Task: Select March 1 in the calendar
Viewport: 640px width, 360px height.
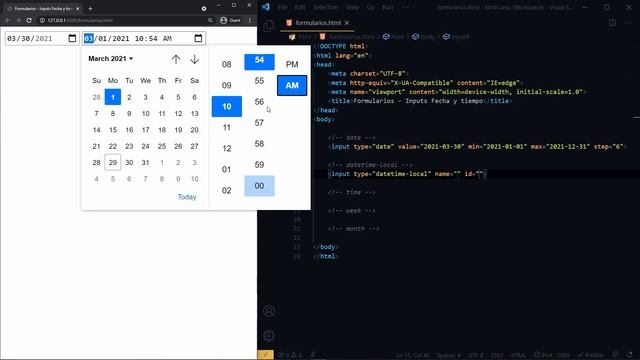Action: (113, 97)
